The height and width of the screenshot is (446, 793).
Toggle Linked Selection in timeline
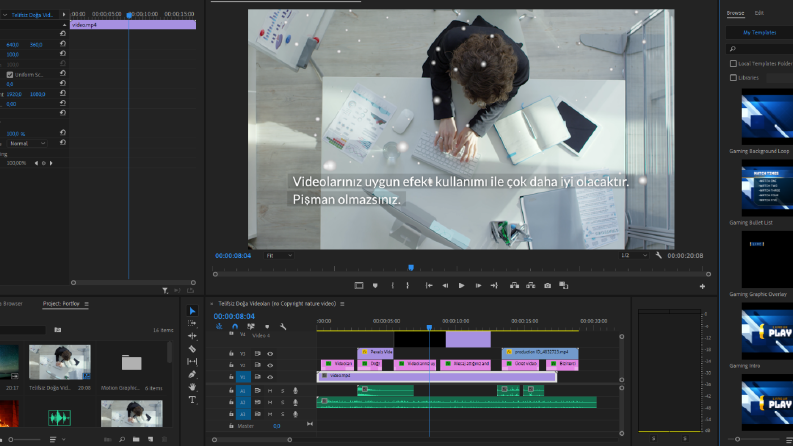(x=251, y=327)
